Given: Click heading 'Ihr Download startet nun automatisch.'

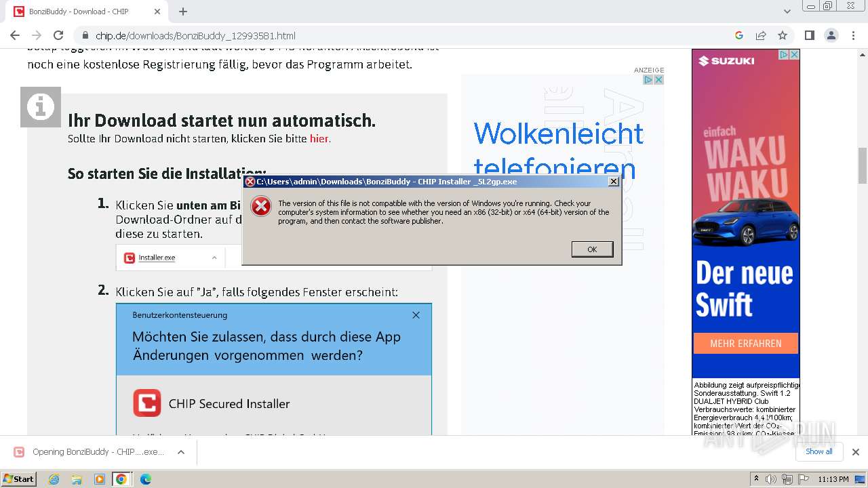Looking at the screenshot, I should pos(222,121).
